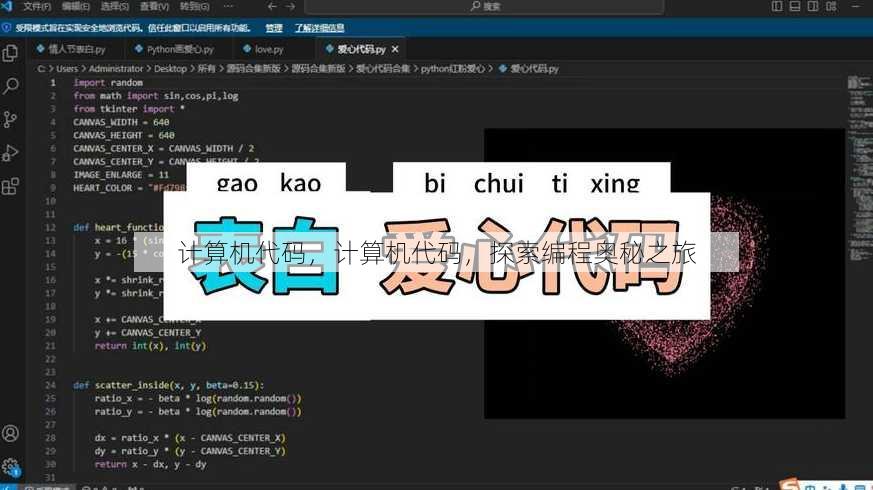Go back using the left arrow
The height and width of the screenshot is (490, 873).
pos(272,7)
